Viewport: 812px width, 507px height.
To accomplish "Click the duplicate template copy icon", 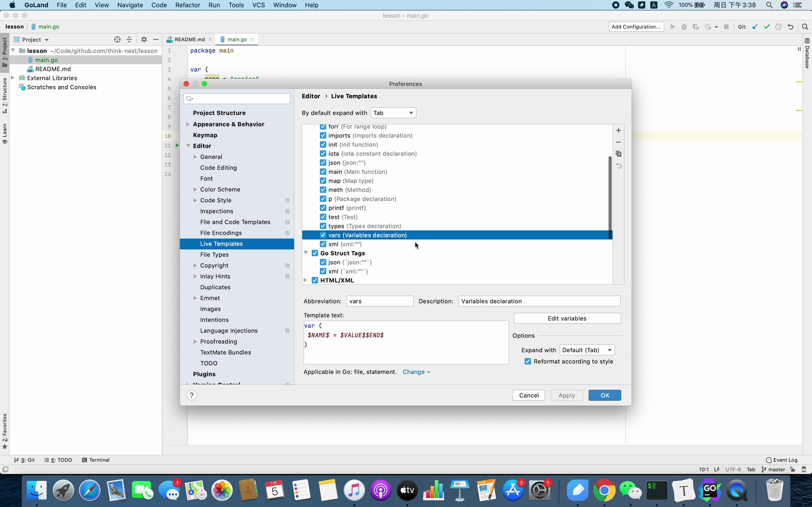I will pyautogui.click(x=618, y=154).
